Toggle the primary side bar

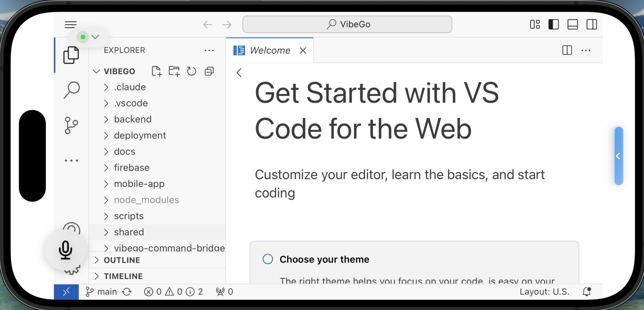[x=554, y=25]
